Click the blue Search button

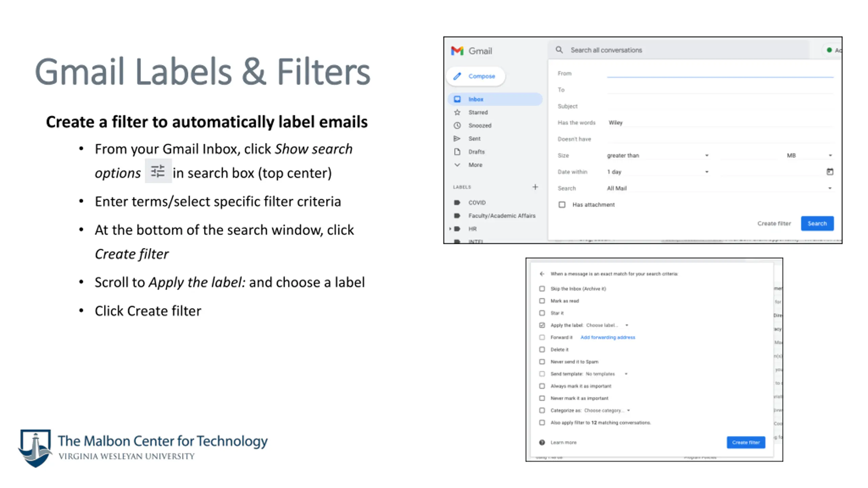[817, 223]
